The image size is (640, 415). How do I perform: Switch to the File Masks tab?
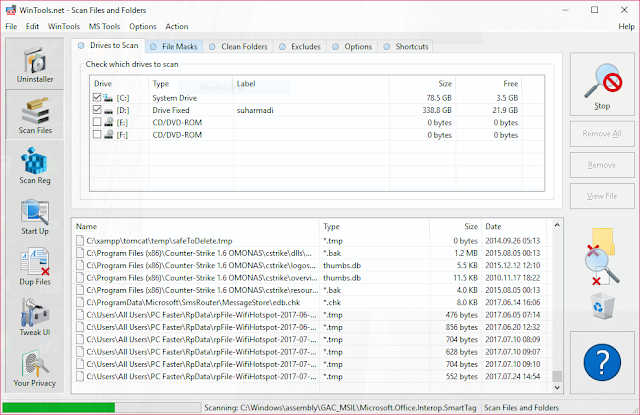tap(174, 47)
